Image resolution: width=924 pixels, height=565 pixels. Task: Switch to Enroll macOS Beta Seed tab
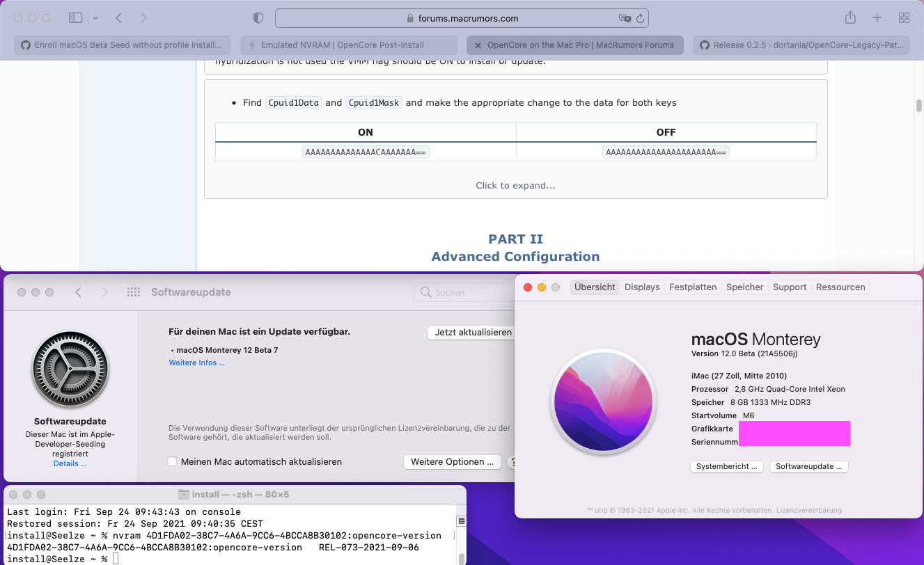click(x=123, y=45)
